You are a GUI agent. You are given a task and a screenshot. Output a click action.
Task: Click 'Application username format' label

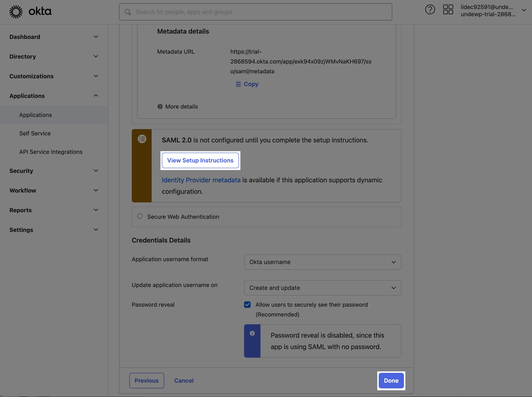[170, 259]
